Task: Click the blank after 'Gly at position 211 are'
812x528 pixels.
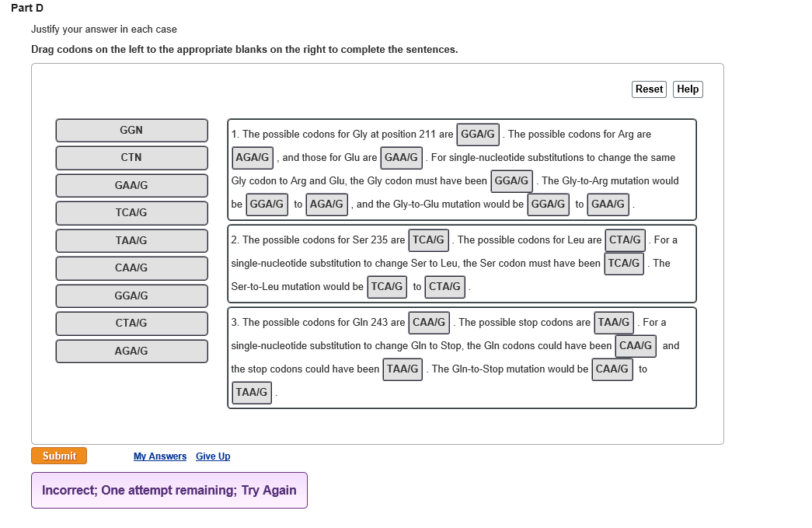Action: pyautogui.click(x=477, y=135)
